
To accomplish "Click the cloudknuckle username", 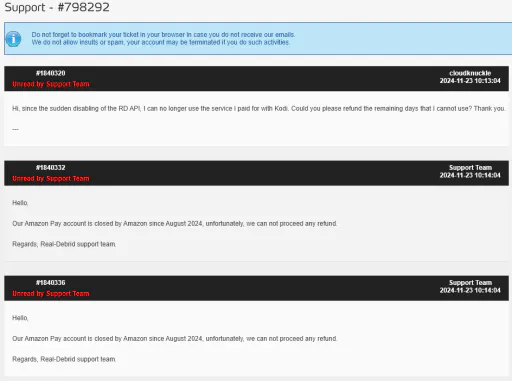I will tap(470, 73).
